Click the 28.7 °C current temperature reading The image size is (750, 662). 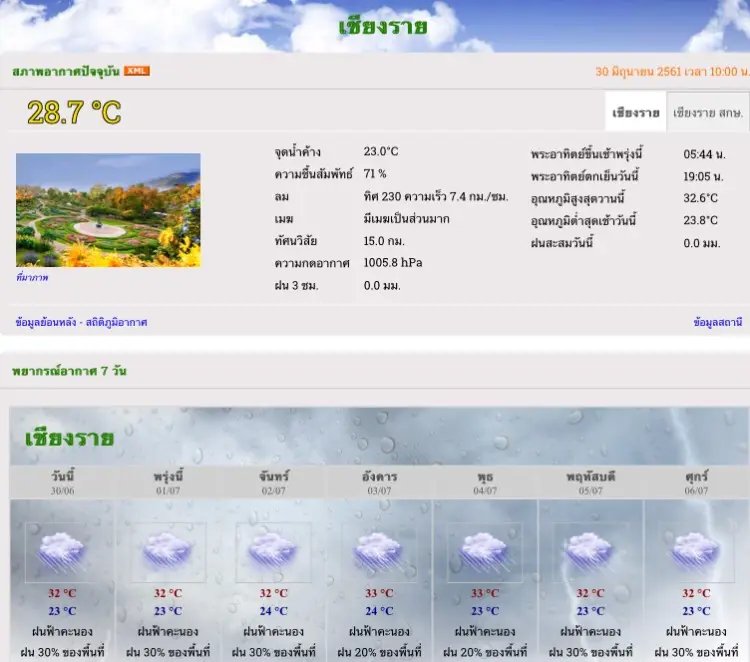coord(74,112)
